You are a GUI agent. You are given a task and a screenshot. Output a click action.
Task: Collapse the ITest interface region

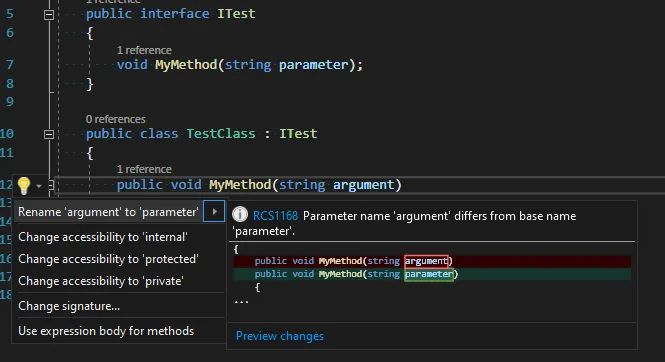[x=49, y=15]
